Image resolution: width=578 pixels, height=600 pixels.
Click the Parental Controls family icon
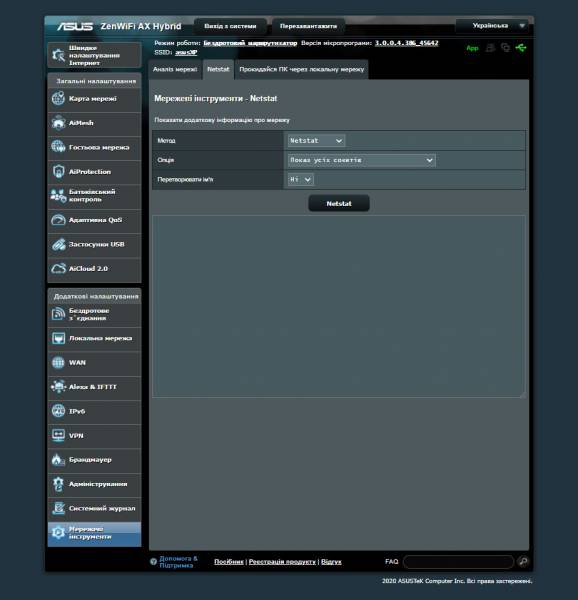(58, 196)
